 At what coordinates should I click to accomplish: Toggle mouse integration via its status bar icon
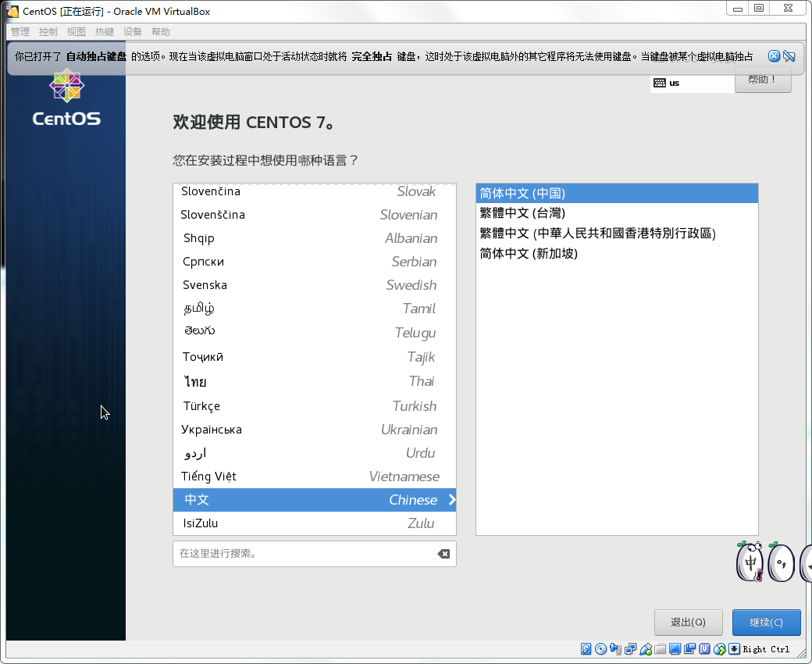pos(720,649)
